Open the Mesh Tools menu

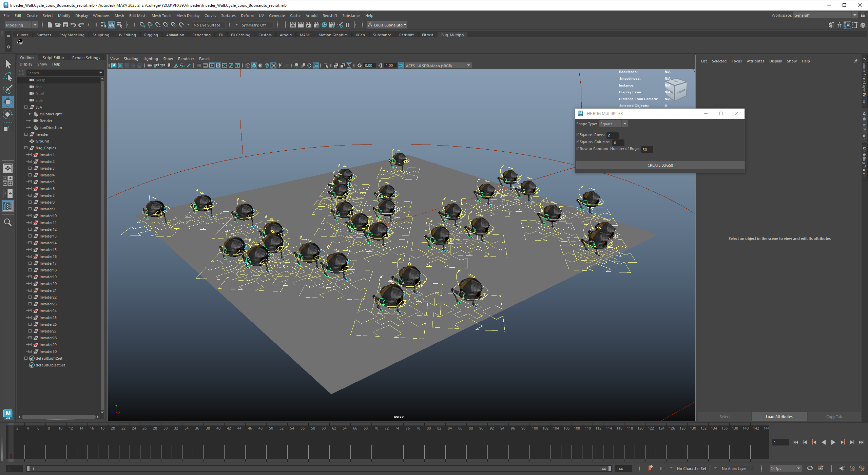tap(161, 16)
